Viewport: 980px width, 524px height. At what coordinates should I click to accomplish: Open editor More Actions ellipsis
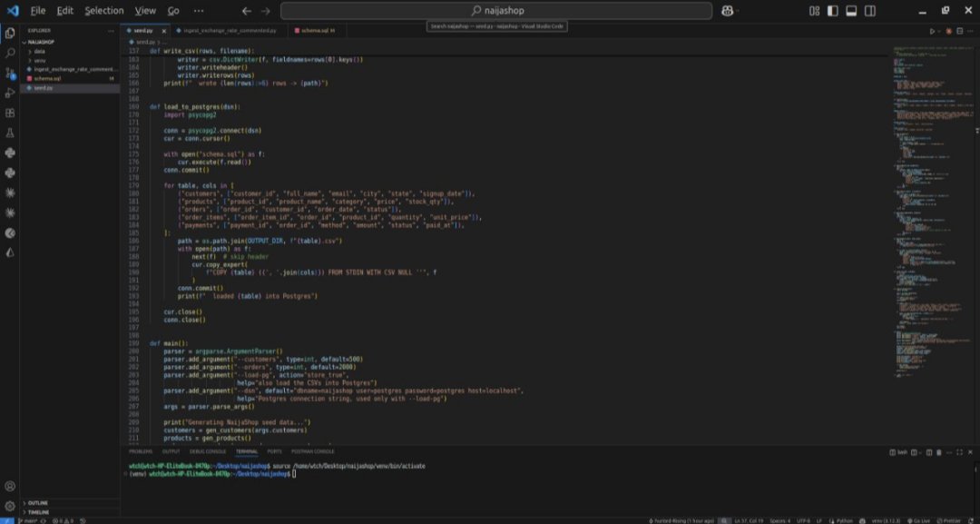(x=971, y=31)
